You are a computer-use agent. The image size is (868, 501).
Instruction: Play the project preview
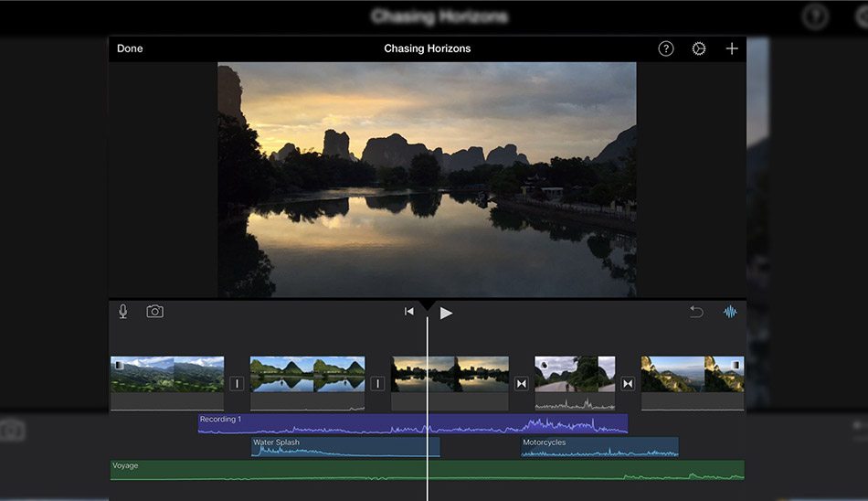(x=446, y=313)
